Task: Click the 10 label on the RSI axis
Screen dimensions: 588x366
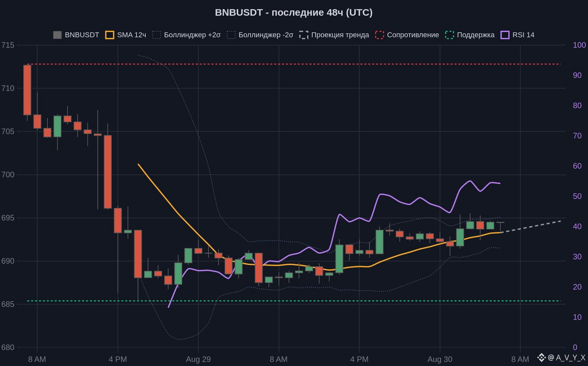Action: 577,317
